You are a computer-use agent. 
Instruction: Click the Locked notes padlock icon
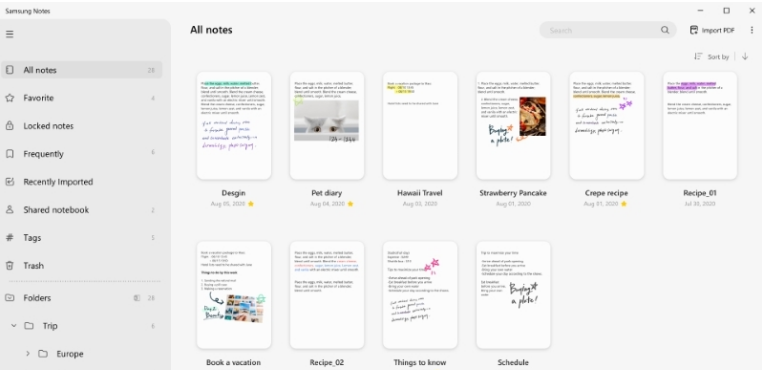pyautogui.click(x=9, y=126)
